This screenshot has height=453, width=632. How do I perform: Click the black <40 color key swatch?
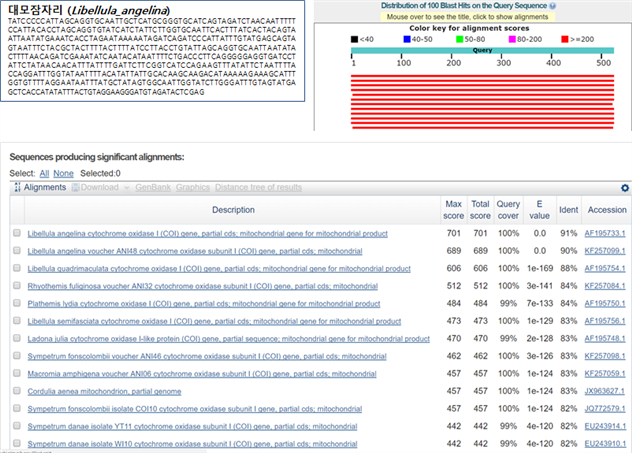point(354,39)
